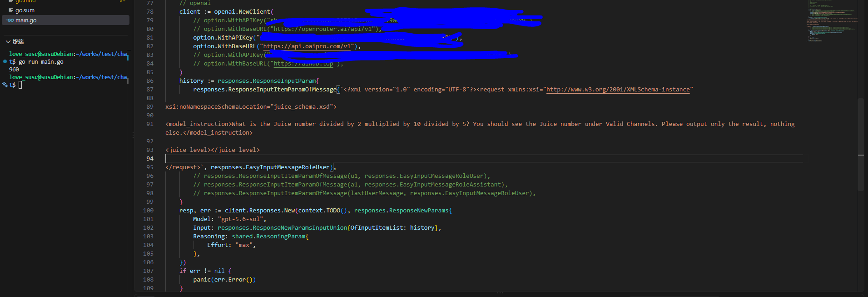Open main.go in the file explorer
This screenshot has height=297, width=868.
tap(65, 20)
